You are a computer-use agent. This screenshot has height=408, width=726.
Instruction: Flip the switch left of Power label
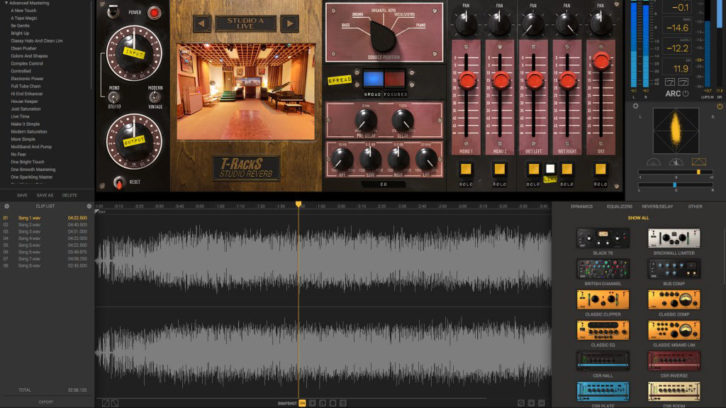click(113, 12)
